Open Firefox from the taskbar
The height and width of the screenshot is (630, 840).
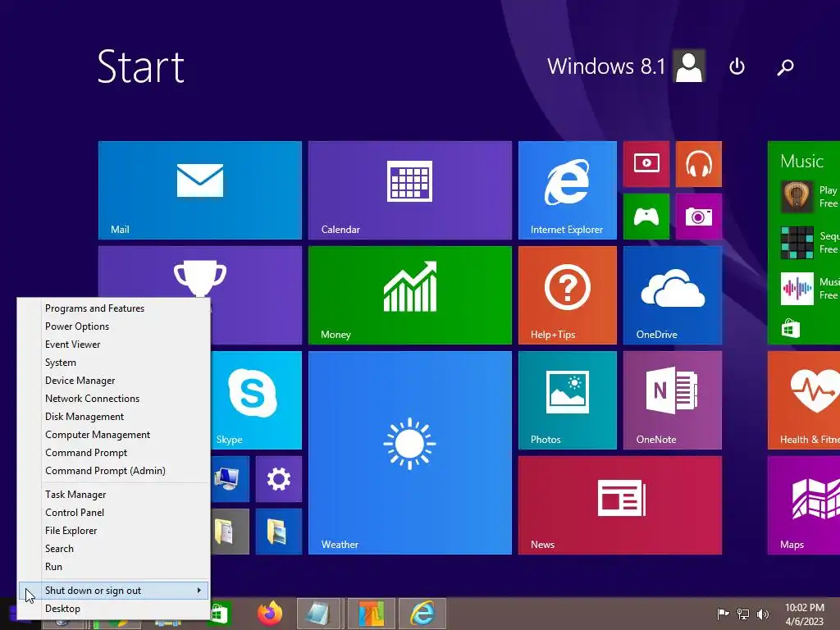(270, 614)
